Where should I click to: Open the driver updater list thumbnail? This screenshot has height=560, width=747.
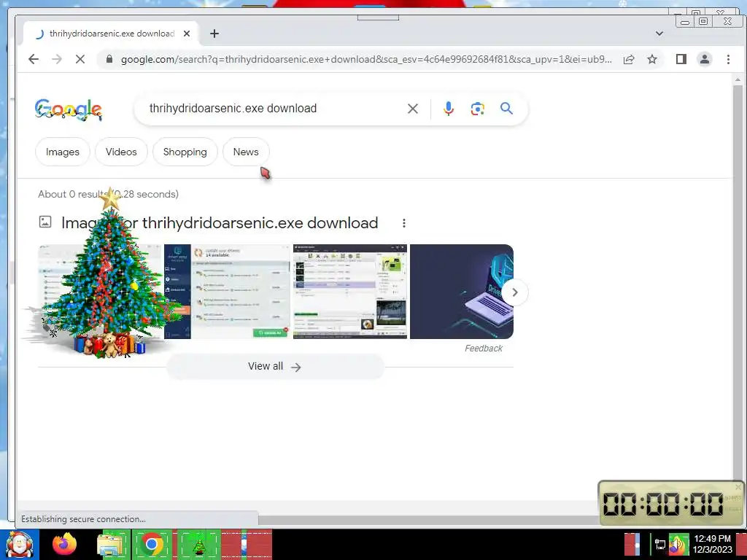tap(227, 292)
